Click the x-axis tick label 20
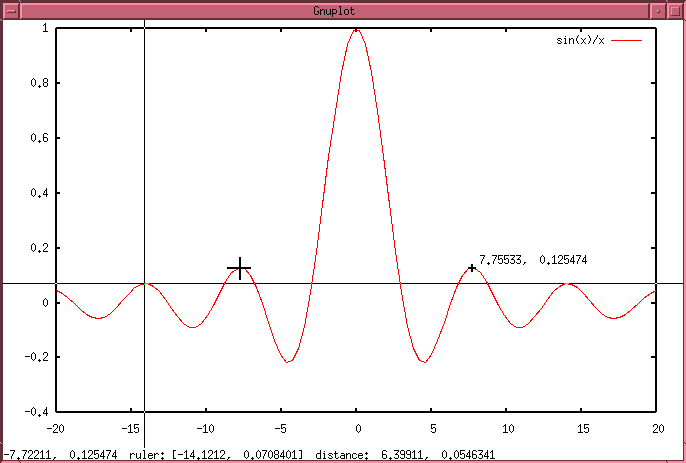Image resolution: width=686 pixels, height=463 pixels. [656, 427]
